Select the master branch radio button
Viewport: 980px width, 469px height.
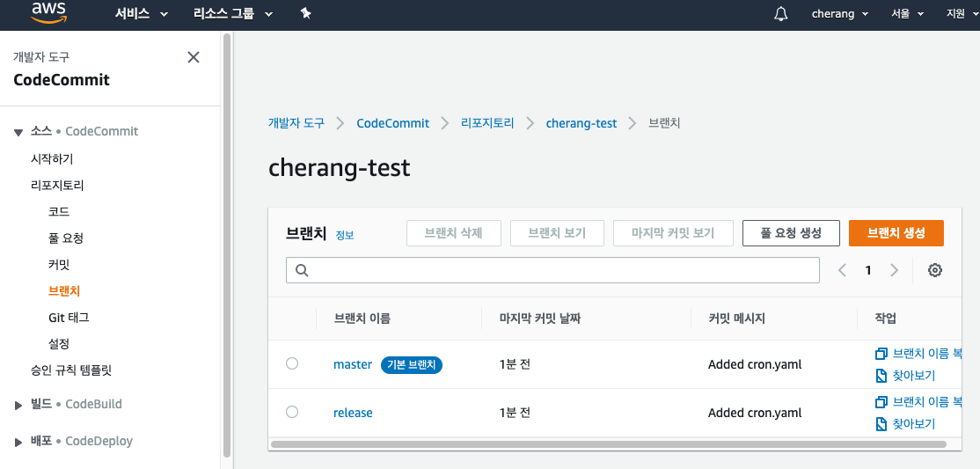[292, 363]
